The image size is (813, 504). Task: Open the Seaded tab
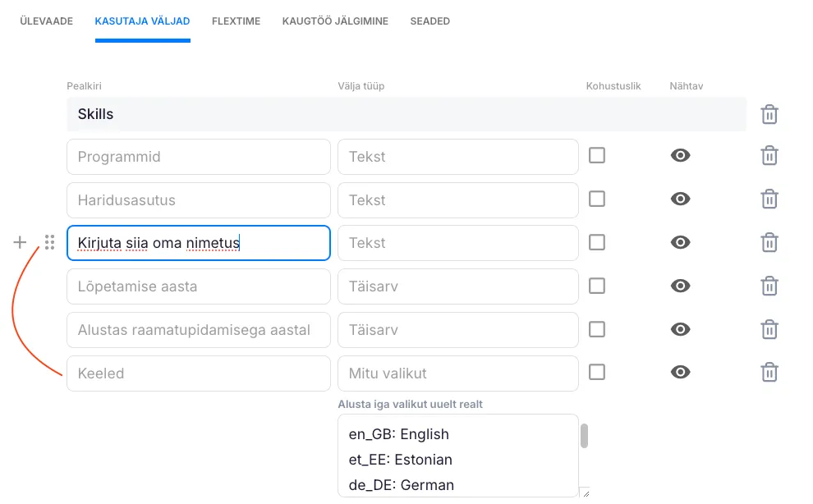click(429, 21)
